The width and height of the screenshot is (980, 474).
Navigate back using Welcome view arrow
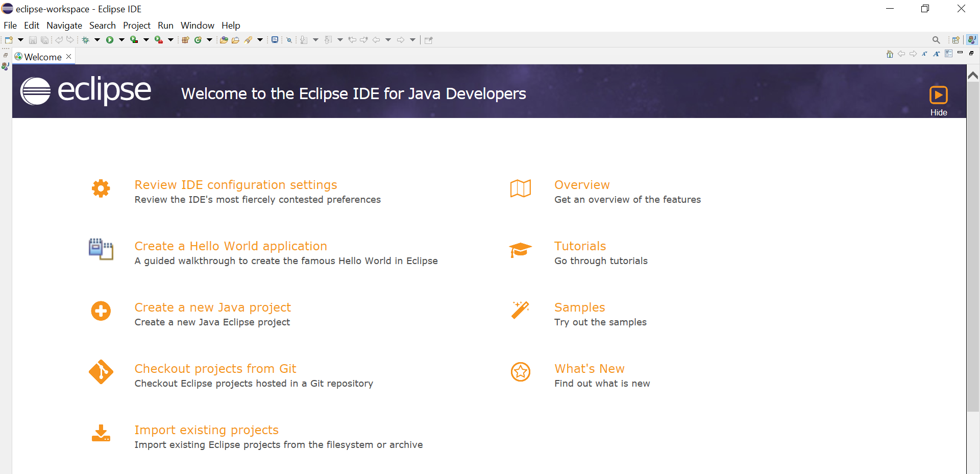901,54
